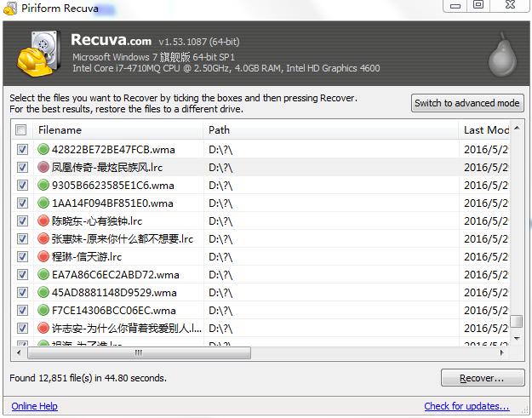This screenshot has width=532, height=418.
Task: Click Found 12,851 file(s) status text
Action: (88, 378)
